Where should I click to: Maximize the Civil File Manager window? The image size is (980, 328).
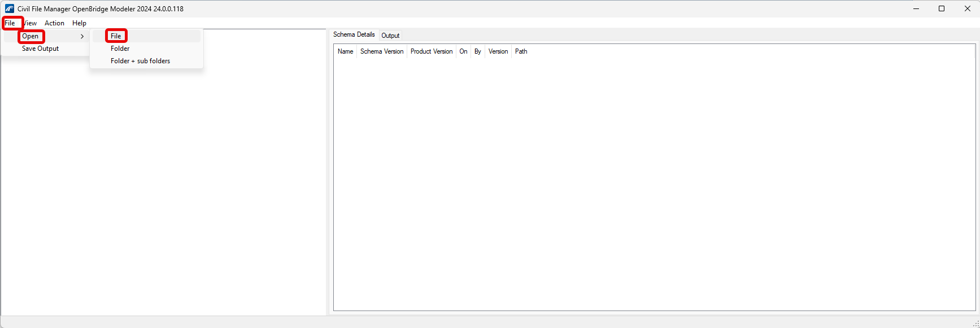942,8
